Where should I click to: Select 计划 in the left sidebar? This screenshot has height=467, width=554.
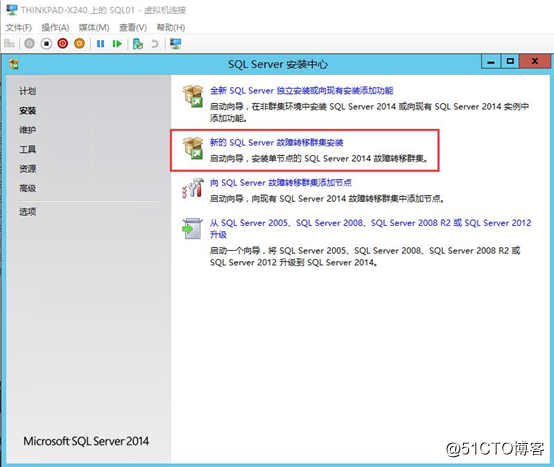[x=28, y=91]
